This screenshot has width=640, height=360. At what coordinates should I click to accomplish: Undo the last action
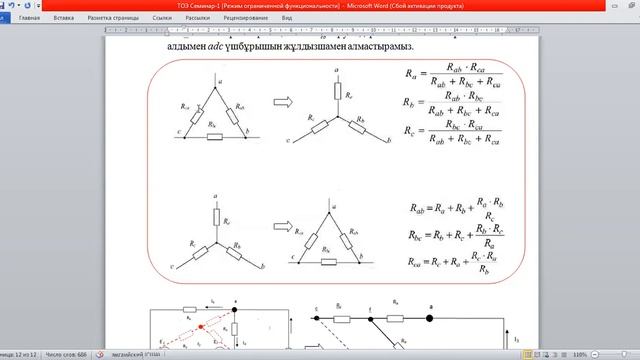(x=11, y=6)
